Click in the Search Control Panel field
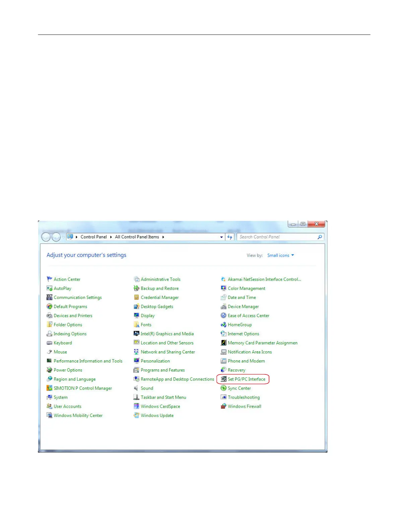Viewport: 399px width, 532px height. 280,237
